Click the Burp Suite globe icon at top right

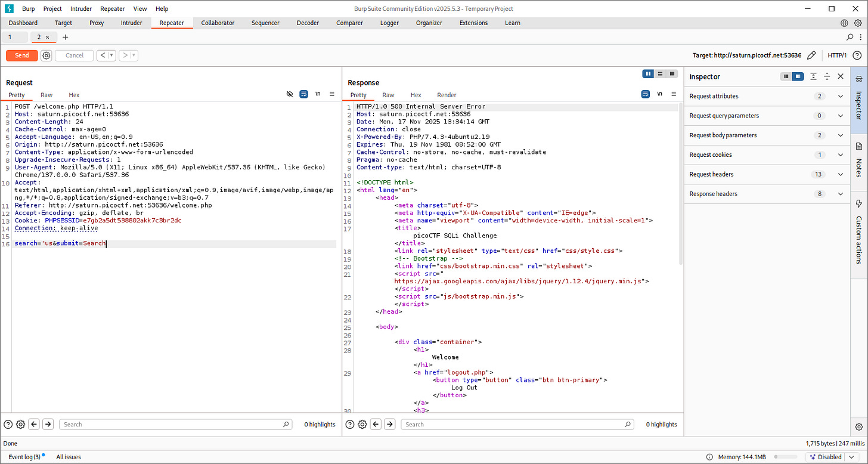[x=844, y=23]
